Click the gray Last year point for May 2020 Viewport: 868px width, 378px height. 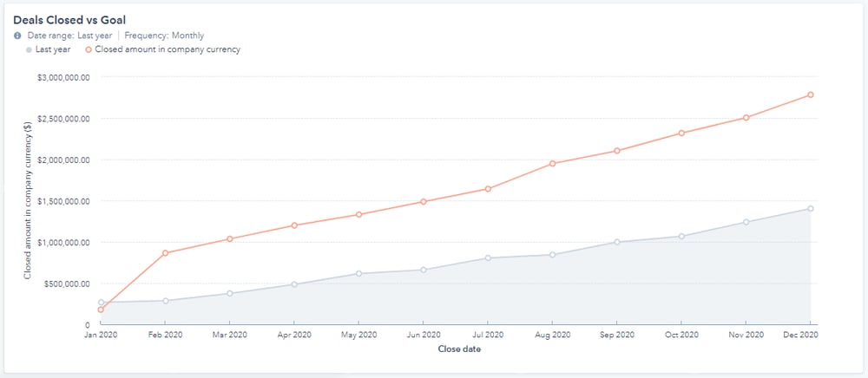coord(358,274)
